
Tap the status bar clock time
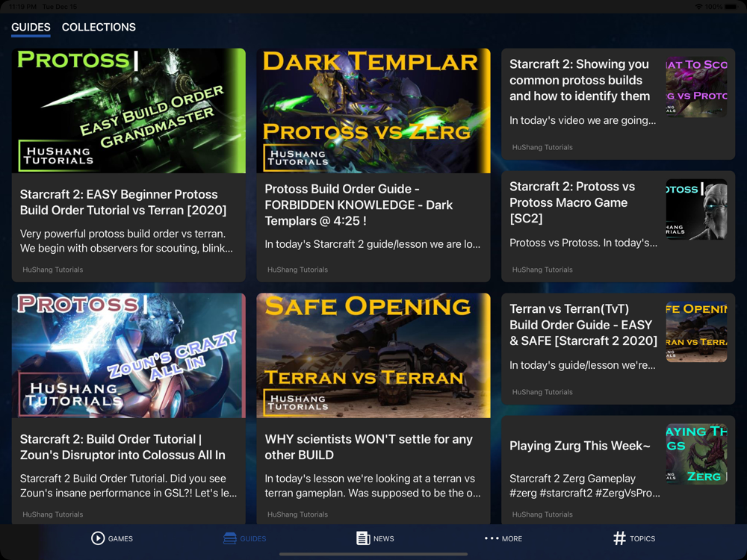tap(23, 7)
